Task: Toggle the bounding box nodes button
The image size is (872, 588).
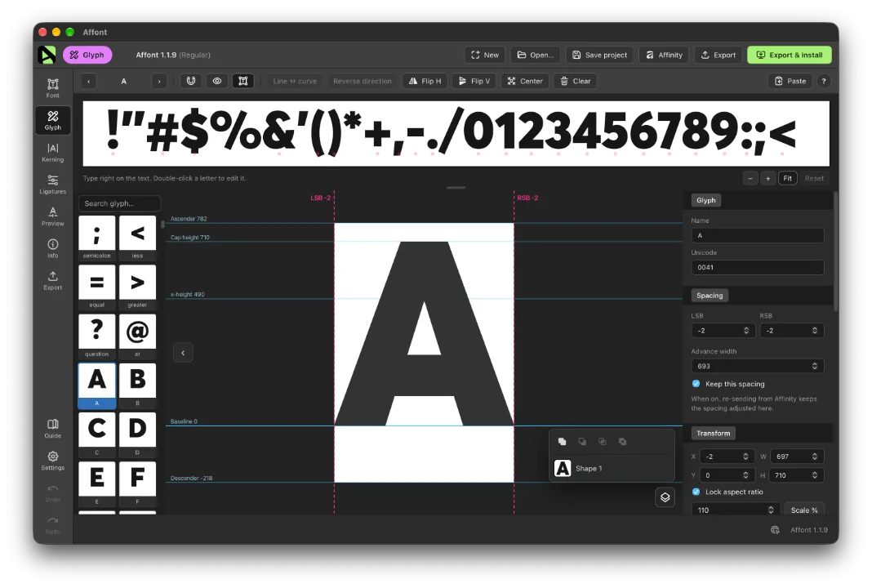Action: [x=243, y=81]
